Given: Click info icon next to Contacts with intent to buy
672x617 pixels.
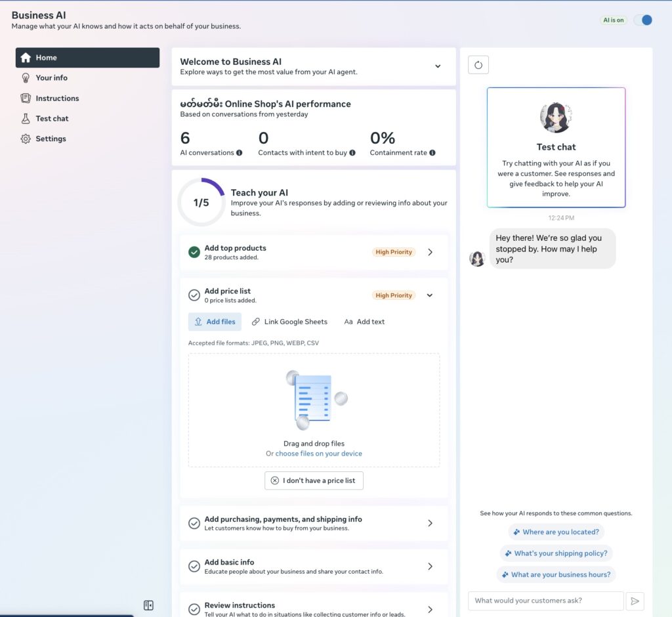Looking at the screenshot, I should pos(352,153).
